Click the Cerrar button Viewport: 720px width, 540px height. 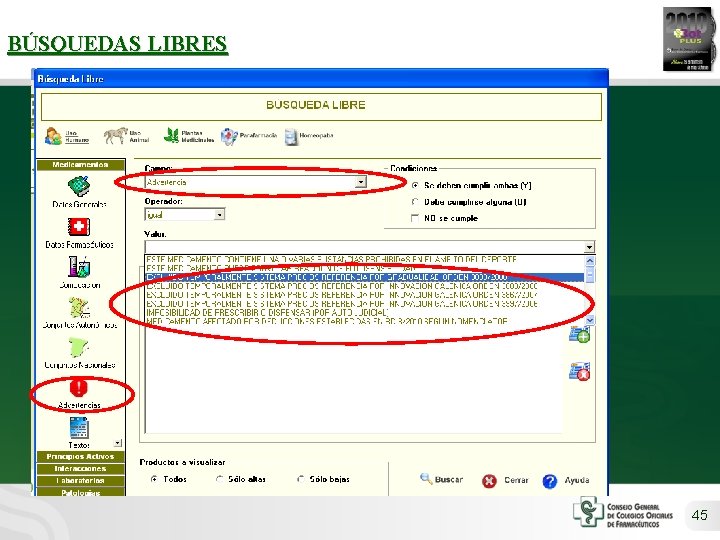505,480
